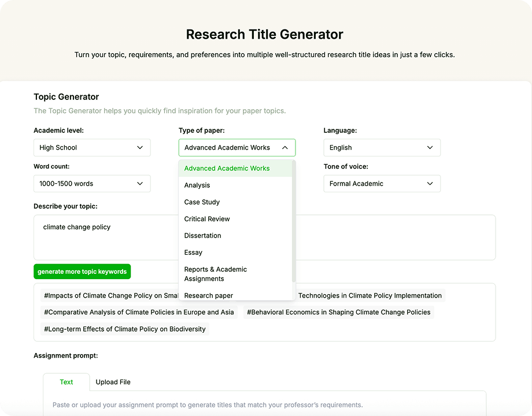This screenshot has width=532, height=416.
Task: Pick Research paper from the list
Action: pyautogui.click(x=208, y=295)
